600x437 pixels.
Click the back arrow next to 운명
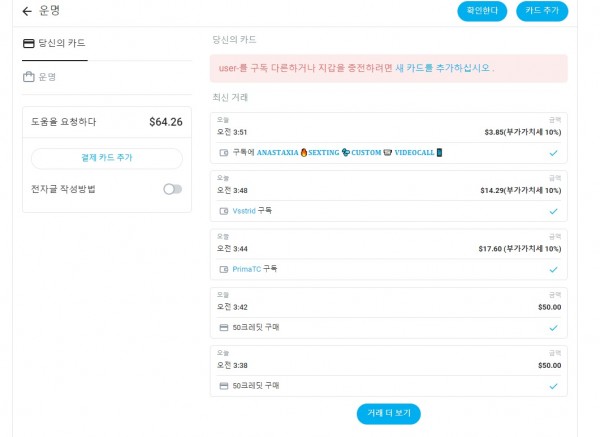(x=27, y=11)
